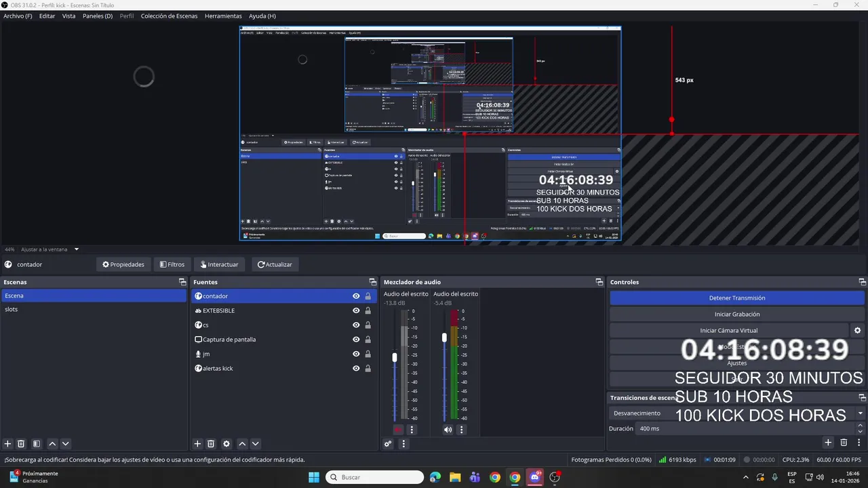The image size is (868, 488).
Task: Move scene up in Escenas panel
Action: (52, 444)
